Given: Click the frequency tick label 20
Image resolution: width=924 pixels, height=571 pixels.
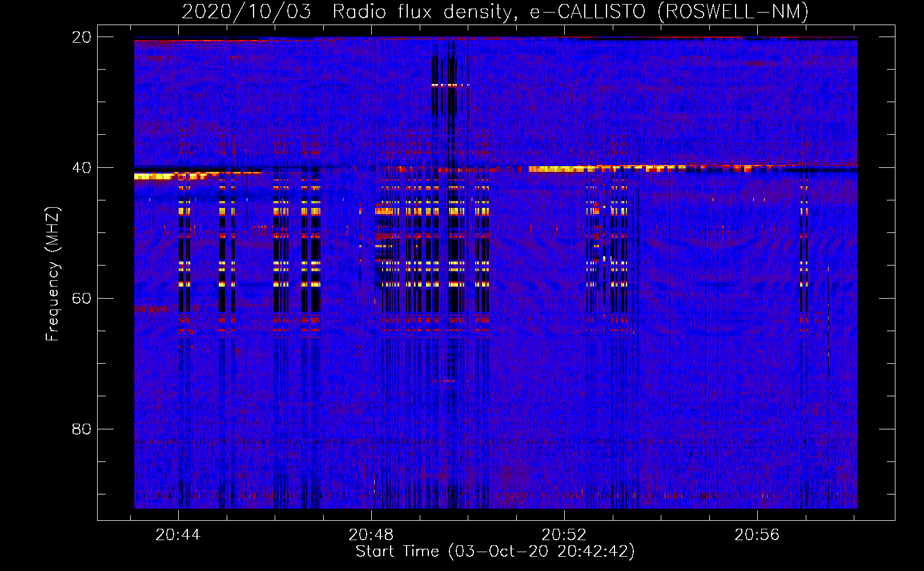Looking at the screenshot, I should coord(82,37).
